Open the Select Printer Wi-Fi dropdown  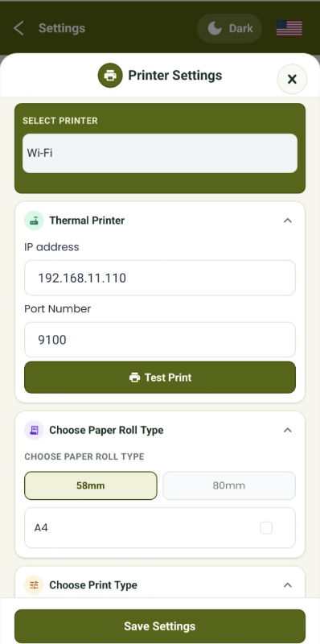pyautogui.click(x=160, y=153)
